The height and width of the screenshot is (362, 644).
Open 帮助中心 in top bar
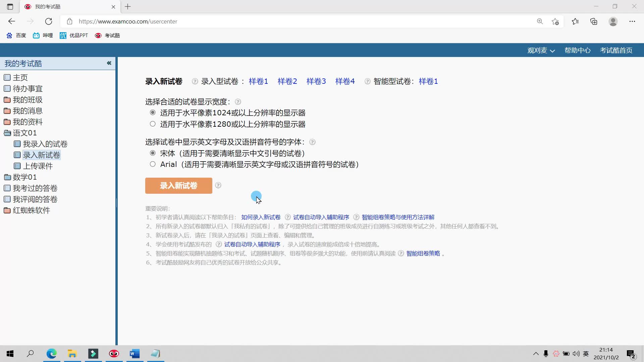tap(577, 50)
